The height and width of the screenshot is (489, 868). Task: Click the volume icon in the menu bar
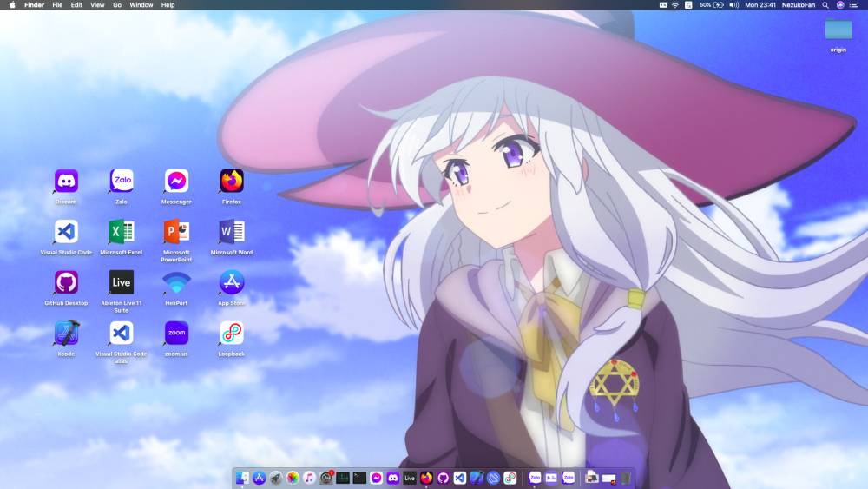coord(734,5)
